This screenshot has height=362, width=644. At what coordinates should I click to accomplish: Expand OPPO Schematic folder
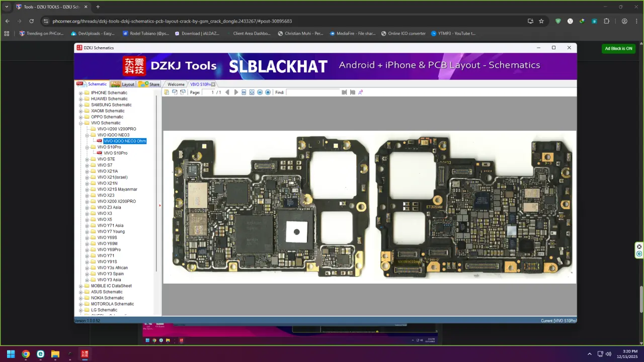point(80,117)
